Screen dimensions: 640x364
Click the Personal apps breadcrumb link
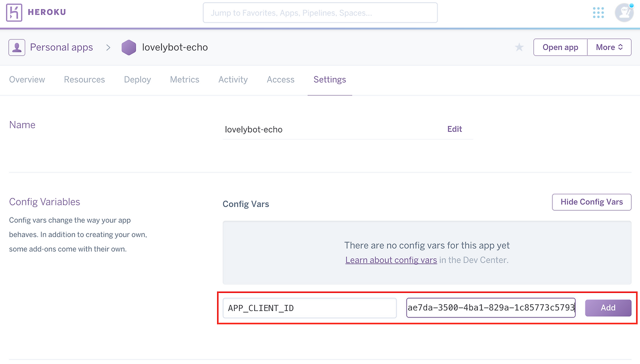click(61, 47)
